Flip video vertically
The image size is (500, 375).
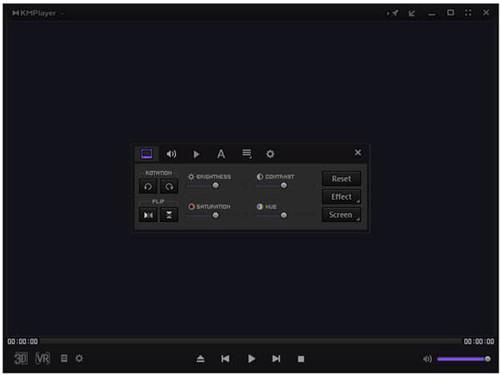[169, 215]
